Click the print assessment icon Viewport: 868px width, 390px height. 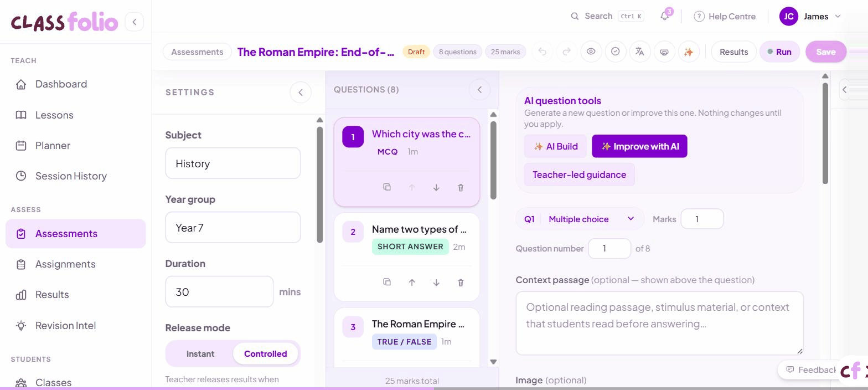664,52
